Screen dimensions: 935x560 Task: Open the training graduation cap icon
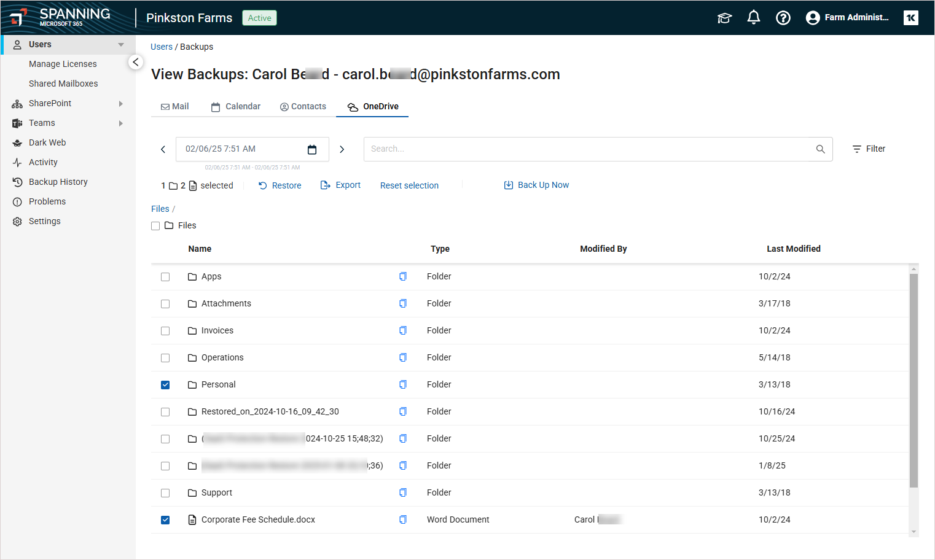724,18
